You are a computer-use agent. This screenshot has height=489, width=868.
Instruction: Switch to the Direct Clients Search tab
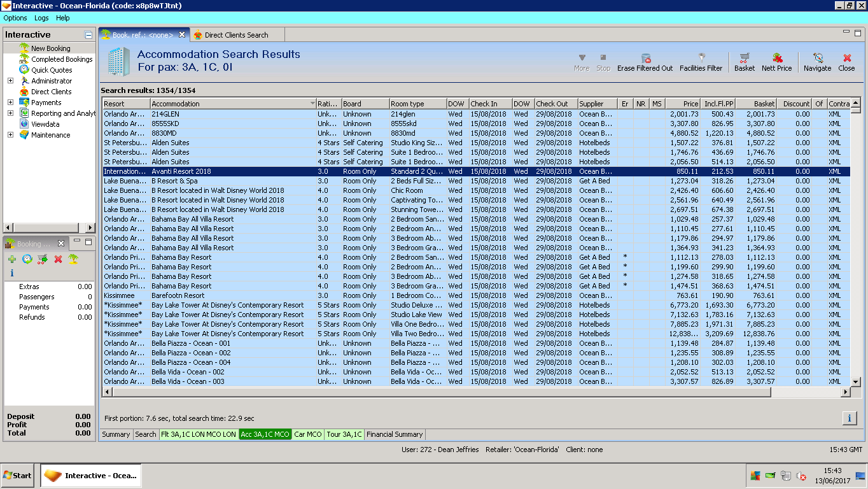[235, 35]
